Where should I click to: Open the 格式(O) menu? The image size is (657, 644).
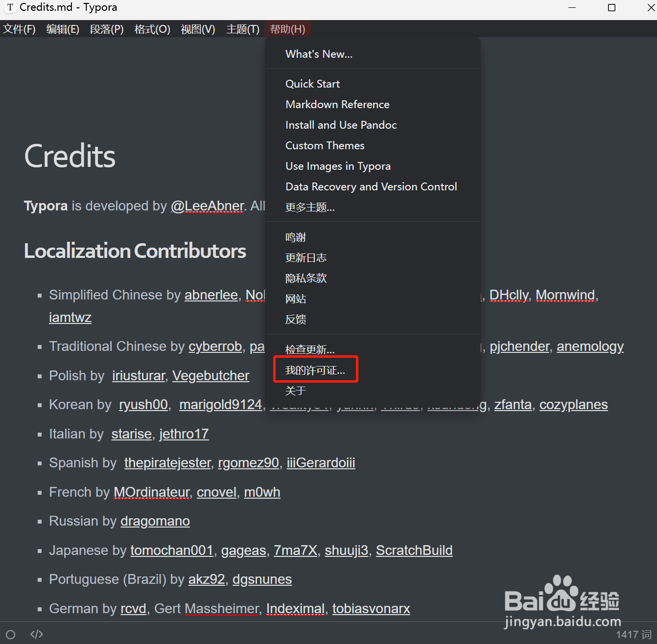point(152,29)
